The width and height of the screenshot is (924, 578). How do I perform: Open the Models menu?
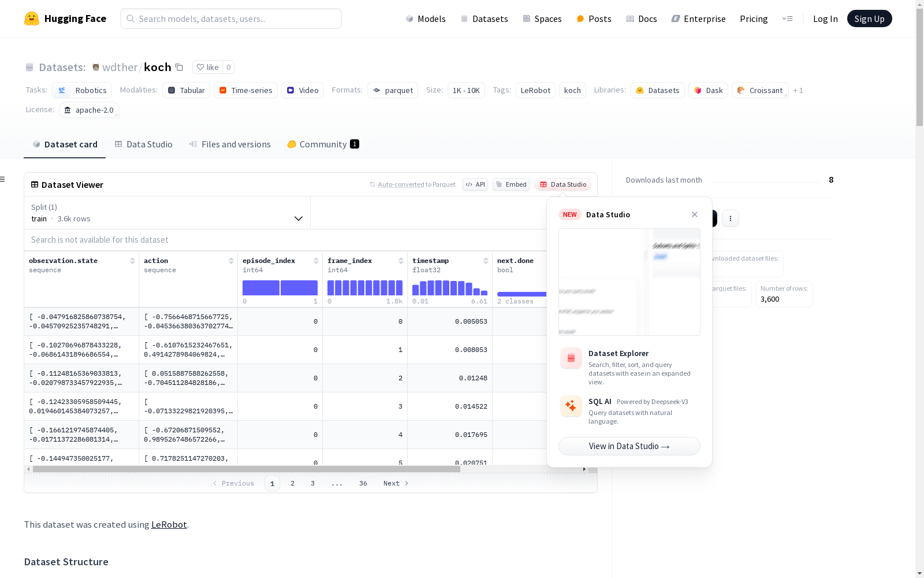(426, 18)
